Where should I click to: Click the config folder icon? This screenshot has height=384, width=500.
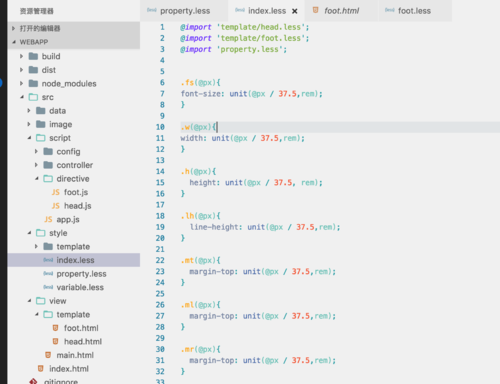(x=48, y=151)
